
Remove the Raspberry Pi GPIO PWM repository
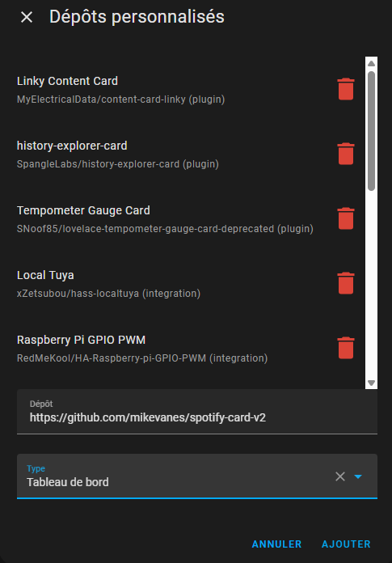coord(346,348)
